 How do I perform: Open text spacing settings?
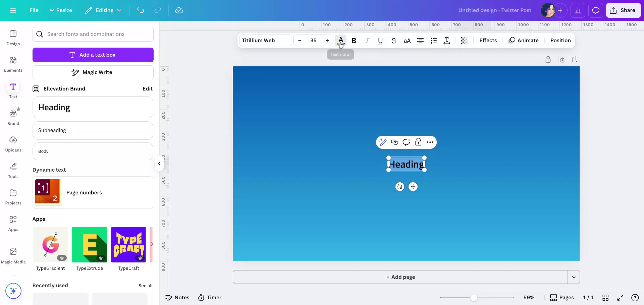point(446,40)
